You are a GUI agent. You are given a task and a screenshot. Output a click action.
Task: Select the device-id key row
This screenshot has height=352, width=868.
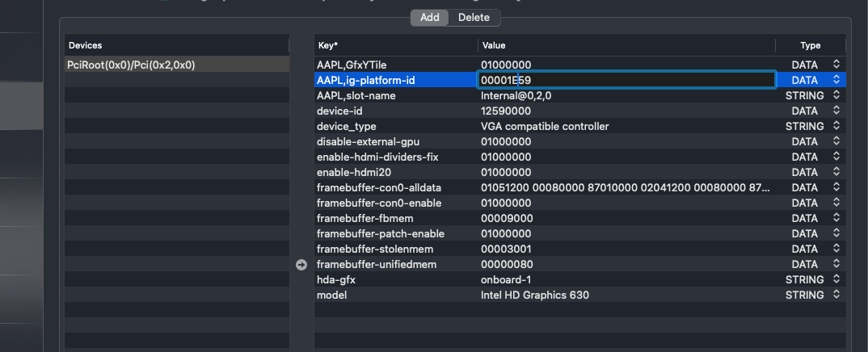coord(345,111)
